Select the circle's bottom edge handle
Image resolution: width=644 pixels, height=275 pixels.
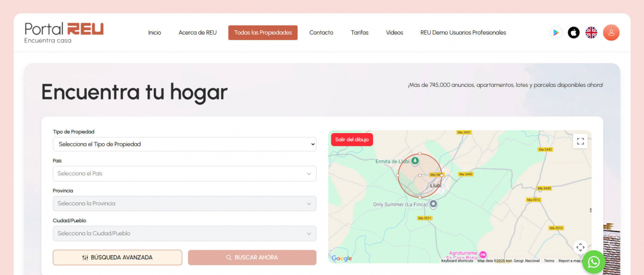pyautogui.click(x=419, y=197)
